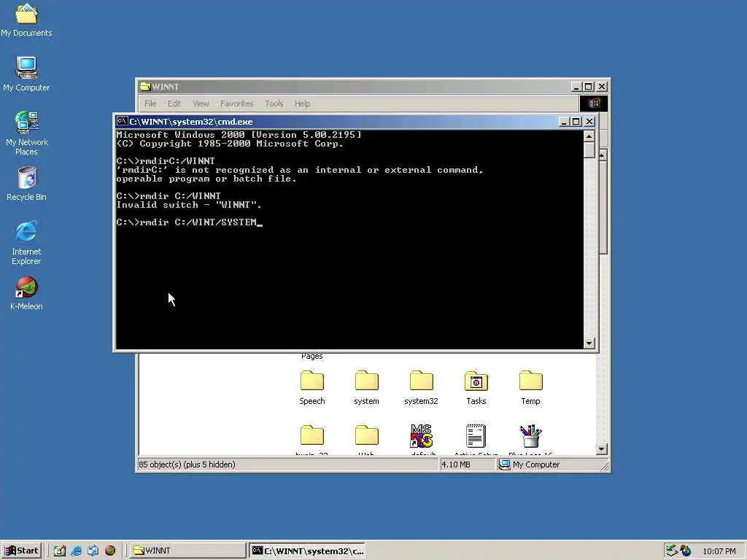This screenshot has width=747, height=560.
Task: Select the Tasks scheduled folder icon
Action: 476,388
